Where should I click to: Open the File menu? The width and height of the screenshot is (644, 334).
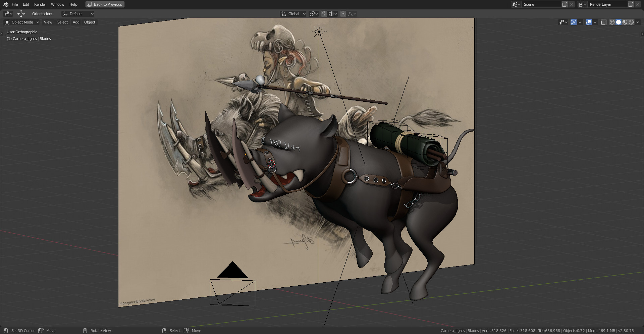[x=15, y=4]
